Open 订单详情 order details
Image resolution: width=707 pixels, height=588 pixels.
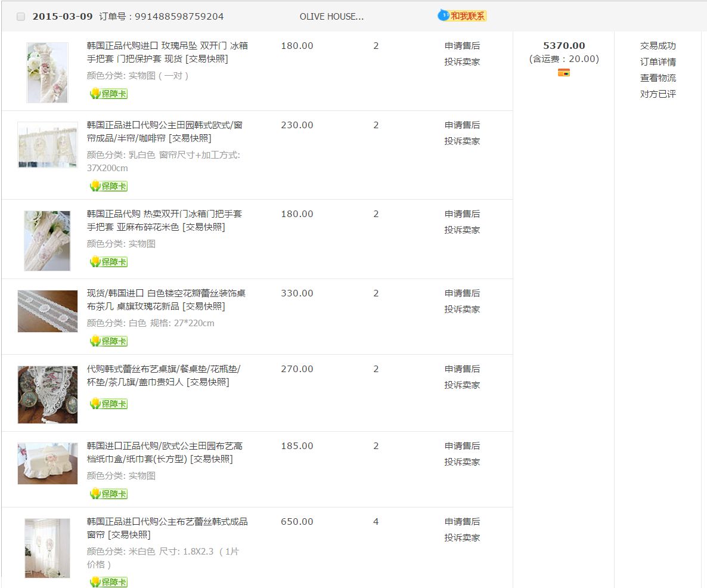pos(658,62)
